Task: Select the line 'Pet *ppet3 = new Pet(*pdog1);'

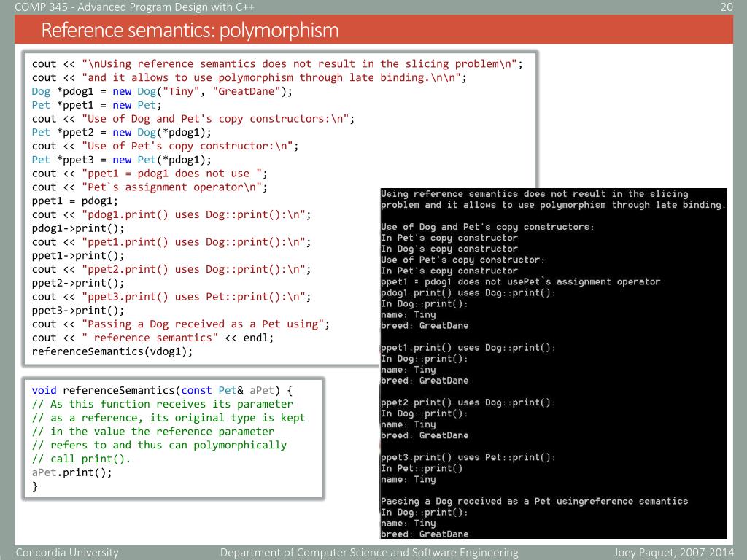Action: (122, 160)
